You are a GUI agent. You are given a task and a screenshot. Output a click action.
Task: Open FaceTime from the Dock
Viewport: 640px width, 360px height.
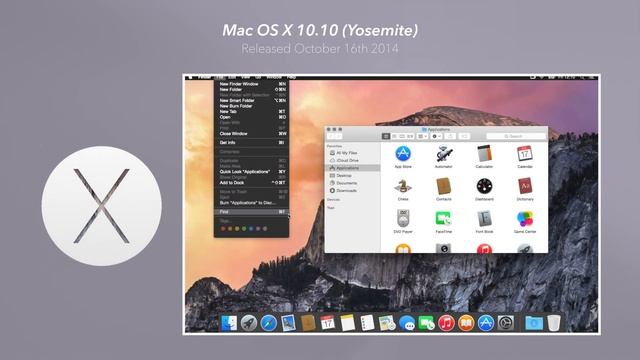(427, 323)
